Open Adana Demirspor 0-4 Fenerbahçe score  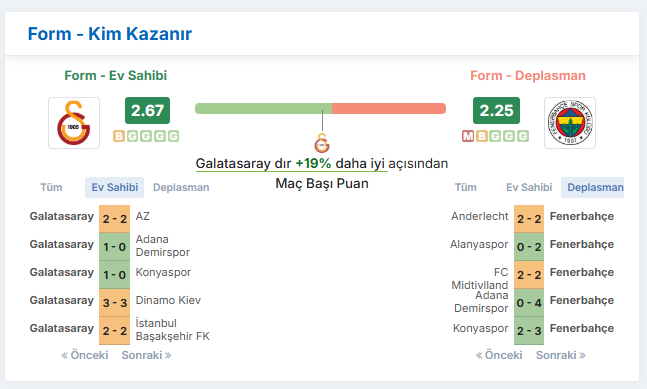[529, 303]
